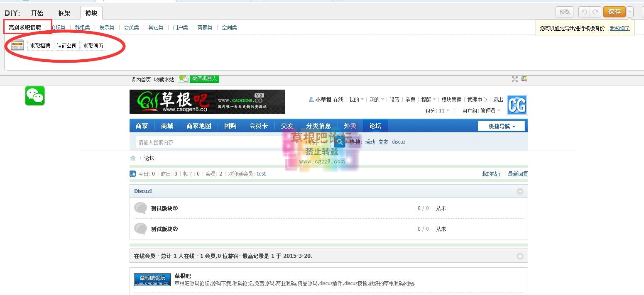Click the CG user avatar

pos(517,105)
